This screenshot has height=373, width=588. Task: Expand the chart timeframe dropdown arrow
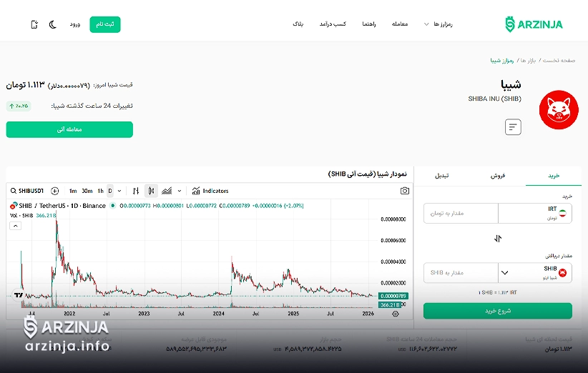pyautogui.click(x=118, y=191)
